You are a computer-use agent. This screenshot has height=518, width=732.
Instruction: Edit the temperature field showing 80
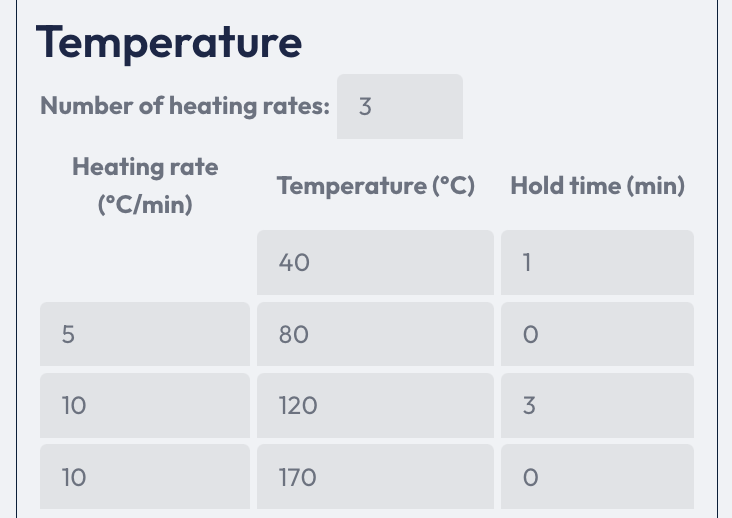tap(375, 335)
